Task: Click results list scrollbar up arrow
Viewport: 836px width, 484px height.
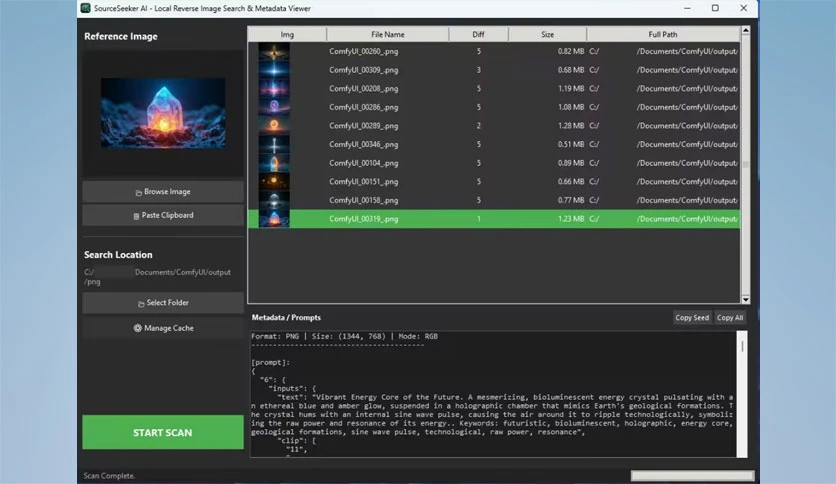Action: [x=746, y=31]
